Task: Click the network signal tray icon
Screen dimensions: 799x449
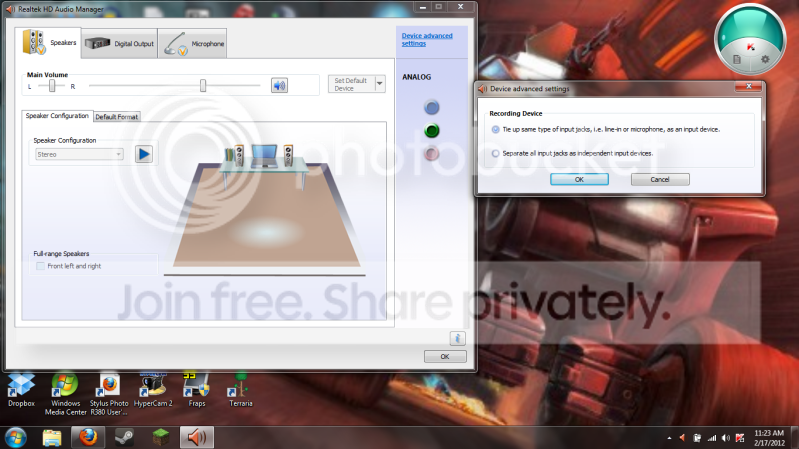Action: 712,438
